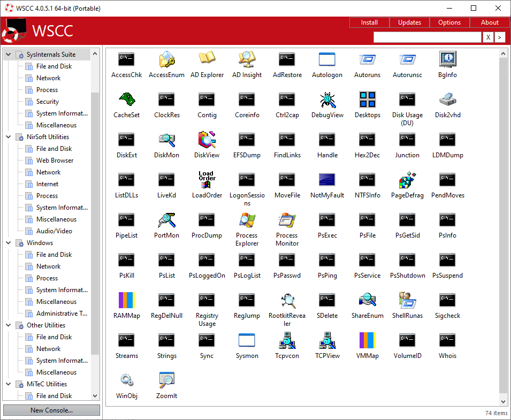Launch the AccessChk console icon
This screenshot has height=420, width=511.
click(x=126, y=59)
